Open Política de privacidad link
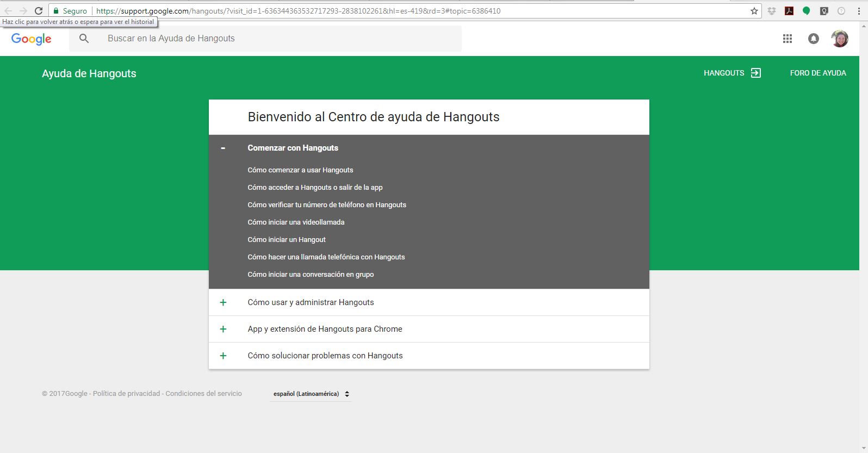868x453 pixels. tap(126, 394)
